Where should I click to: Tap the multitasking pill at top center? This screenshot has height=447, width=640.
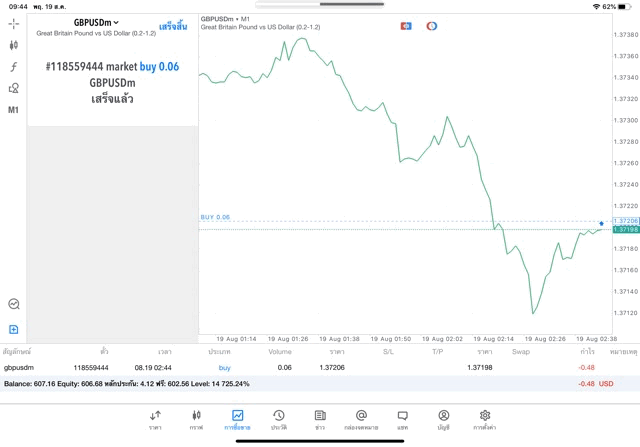click(x=320, y=4)
